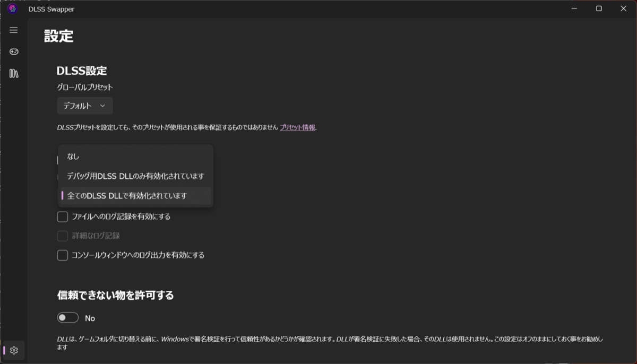This screenshot has height=364, width=637.
Task: Open the DLL library via the sidebar library icon
Action: click(13, 73)
